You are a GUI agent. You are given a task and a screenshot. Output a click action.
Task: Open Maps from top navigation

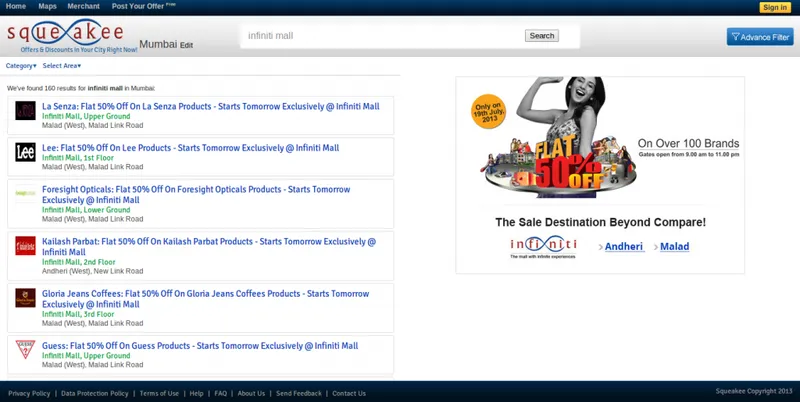coord(47,6)
